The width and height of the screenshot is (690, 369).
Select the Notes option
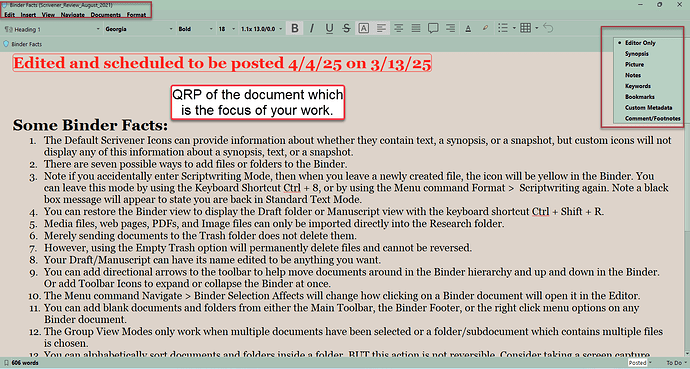pos(633,75)
